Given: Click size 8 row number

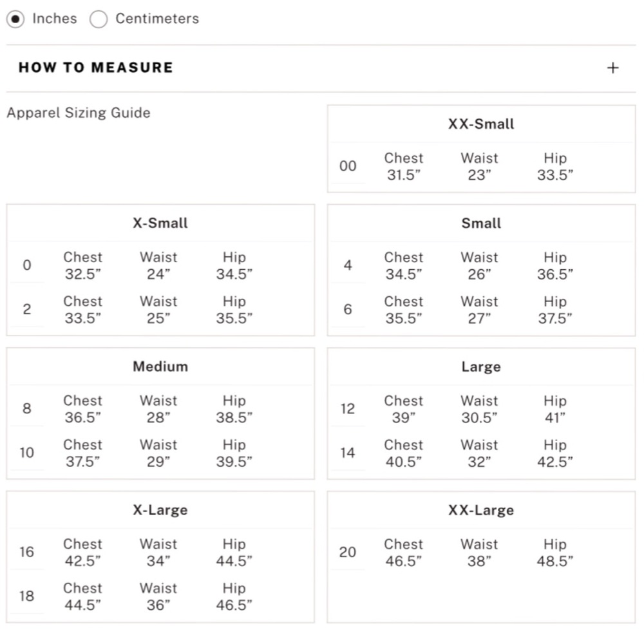Looking at the screenshot, I should tap(26, 408).
